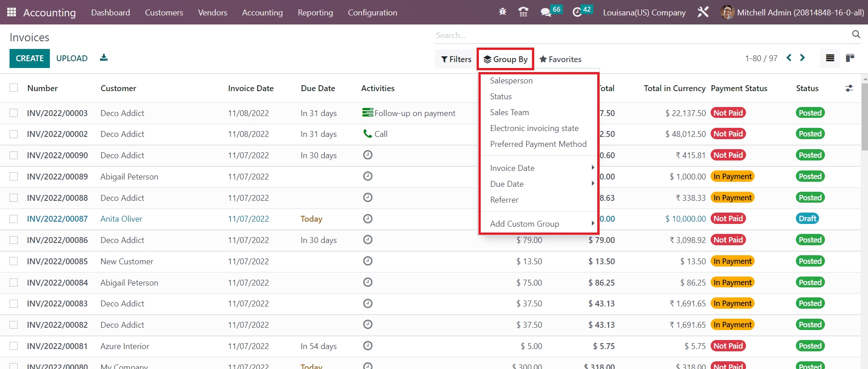Tick the select all invoices checkbox
Image resolution: width=868 pixels, height=369 pixels.
tap(14, 88)
